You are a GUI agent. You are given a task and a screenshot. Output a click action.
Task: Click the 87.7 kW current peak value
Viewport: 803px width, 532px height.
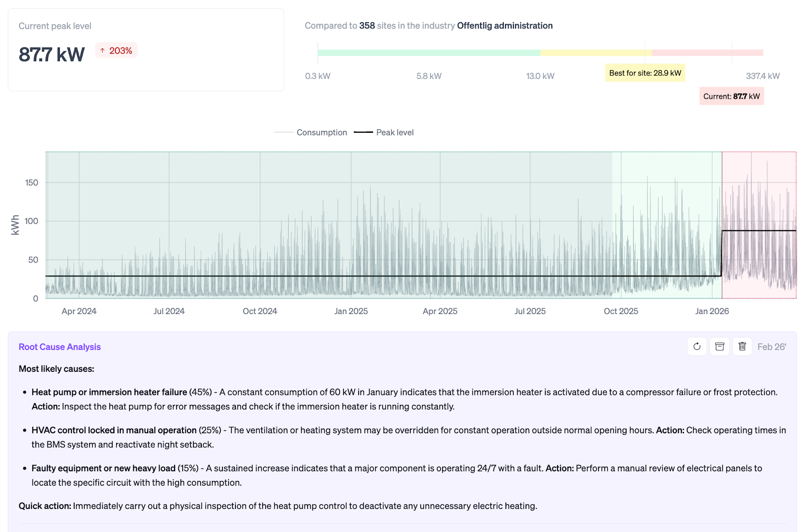[51, 54]
